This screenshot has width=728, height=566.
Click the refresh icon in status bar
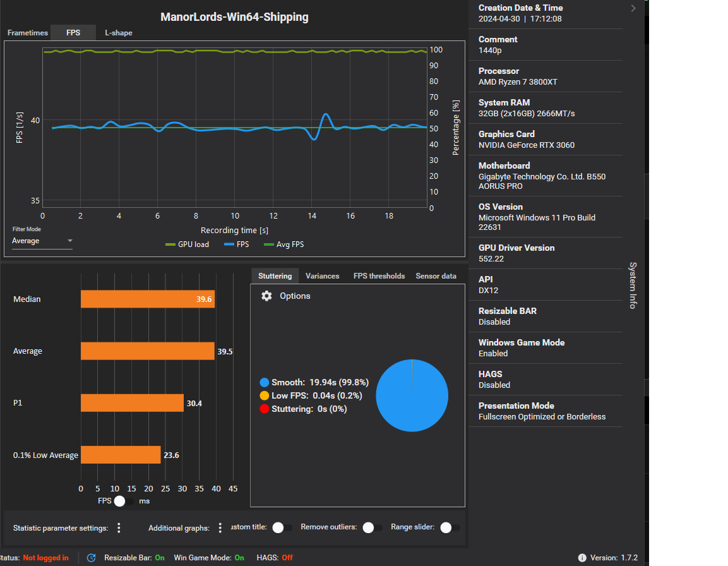pyautogui.click(x=92, y=558)
